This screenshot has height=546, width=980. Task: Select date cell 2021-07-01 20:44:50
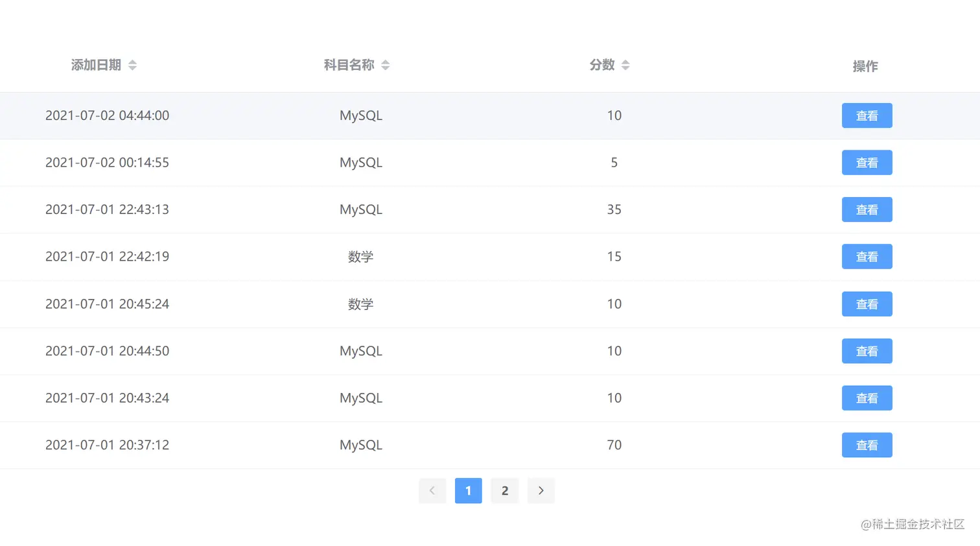coord(107,351)
